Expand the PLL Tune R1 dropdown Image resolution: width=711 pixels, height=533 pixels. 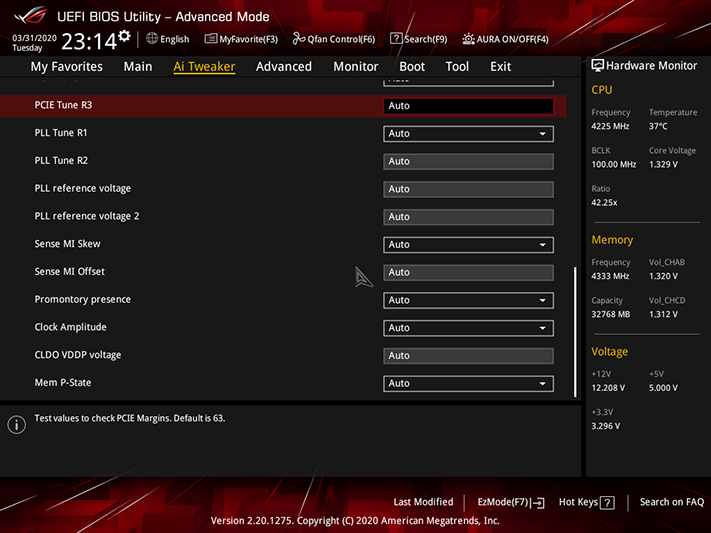(468, 134)
